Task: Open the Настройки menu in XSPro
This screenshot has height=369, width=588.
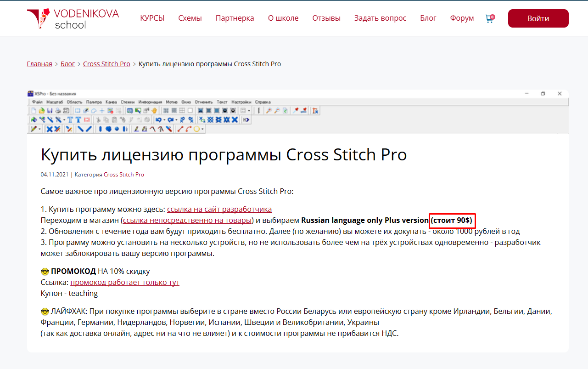Action: click(241, 102)
